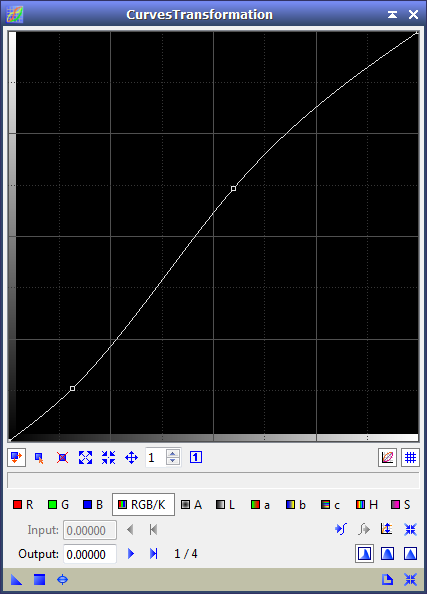This screenshot has width=427, height=594.
Task: Activate Delete Point mode tool
Action: [63, 458]
